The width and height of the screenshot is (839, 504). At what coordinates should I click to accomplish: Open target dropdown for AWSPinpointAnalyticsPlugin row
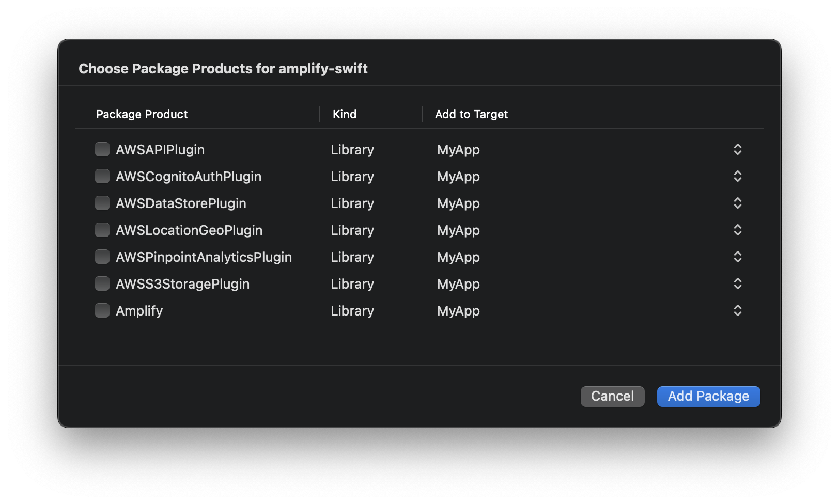pos(738,257)
